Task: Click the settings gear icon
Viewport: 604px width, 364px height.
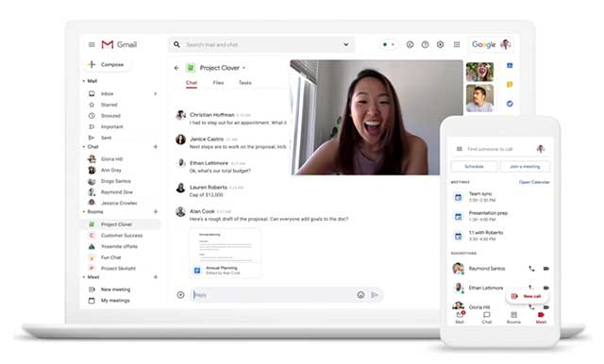Action: pos(441,44)
